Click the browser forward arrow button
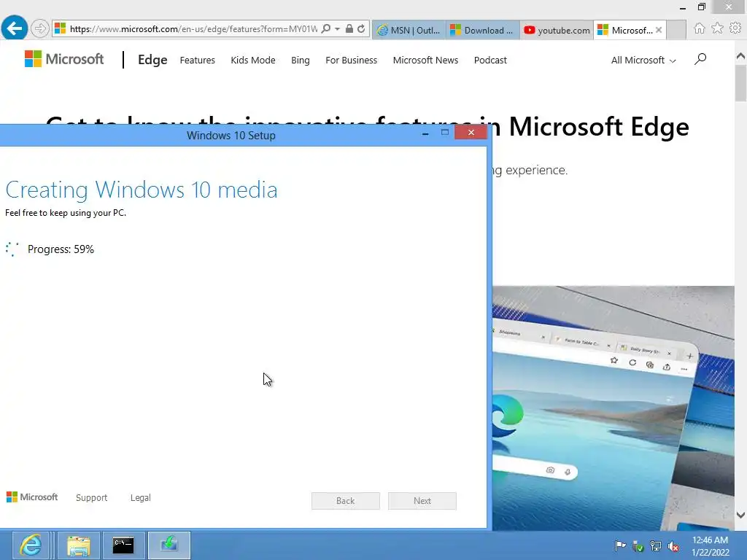The image size is (747, 560). coord(39,28)
